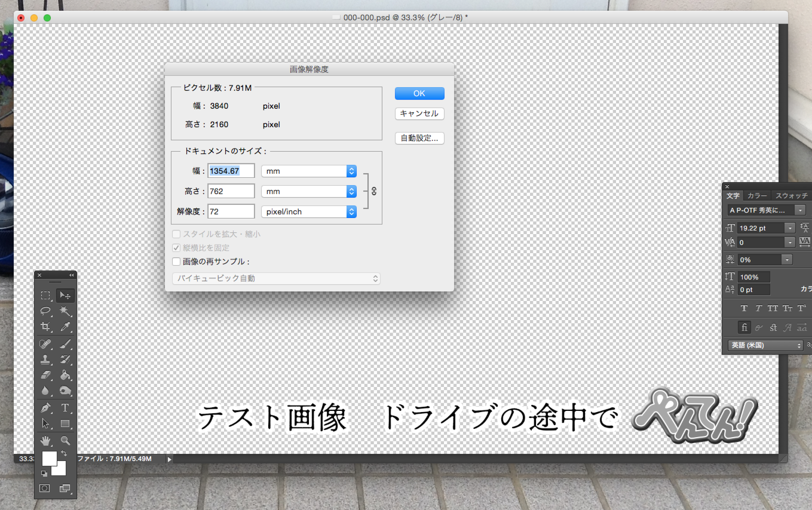Choose the Crop tool

click(45, 326)
